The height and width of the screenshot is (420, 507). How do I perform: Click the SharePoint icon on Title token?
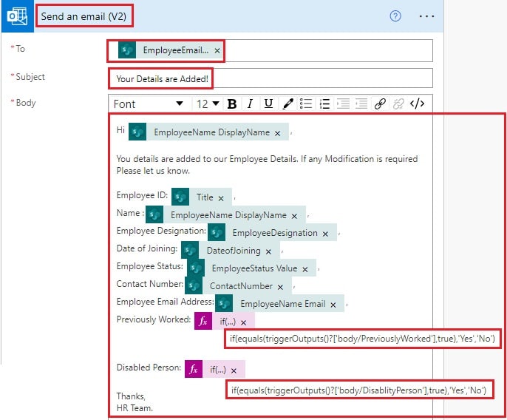pos(180,197)
